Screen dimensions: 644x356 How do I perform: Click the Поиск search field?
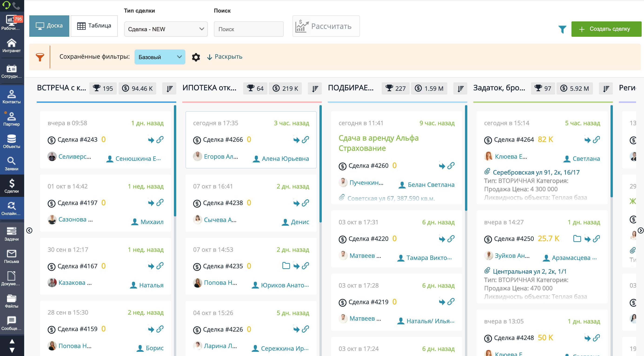249,29
